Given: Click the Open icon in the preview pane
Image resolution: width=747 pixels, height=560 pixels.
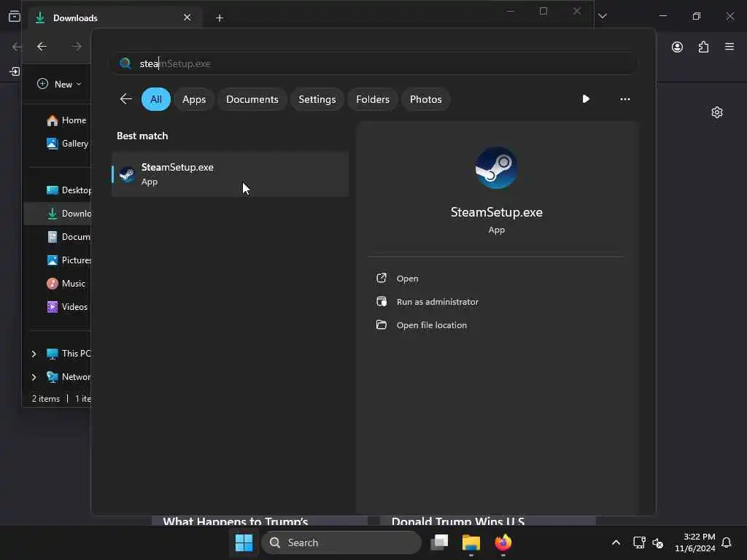Looking at the screenshot, I should tap(381, 278).
